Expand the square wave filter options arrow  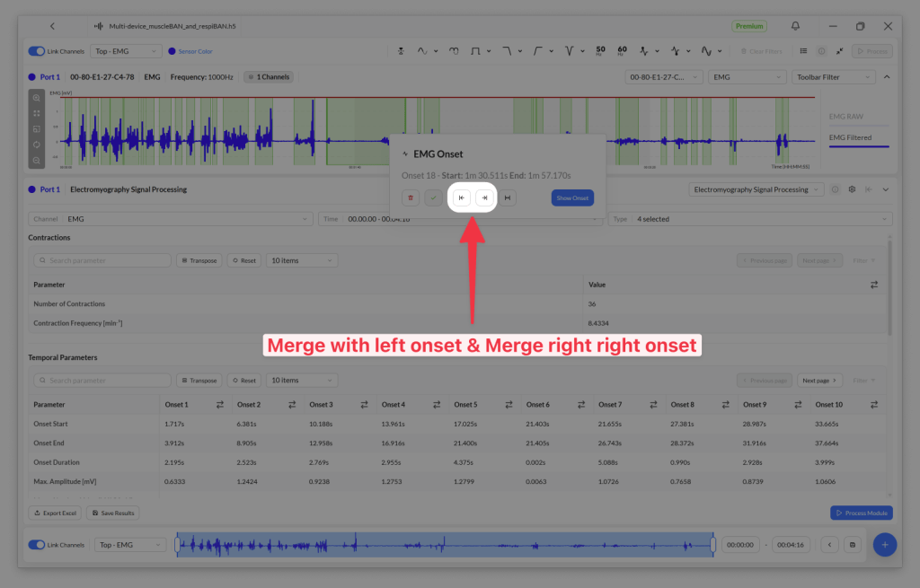point(489,51)
